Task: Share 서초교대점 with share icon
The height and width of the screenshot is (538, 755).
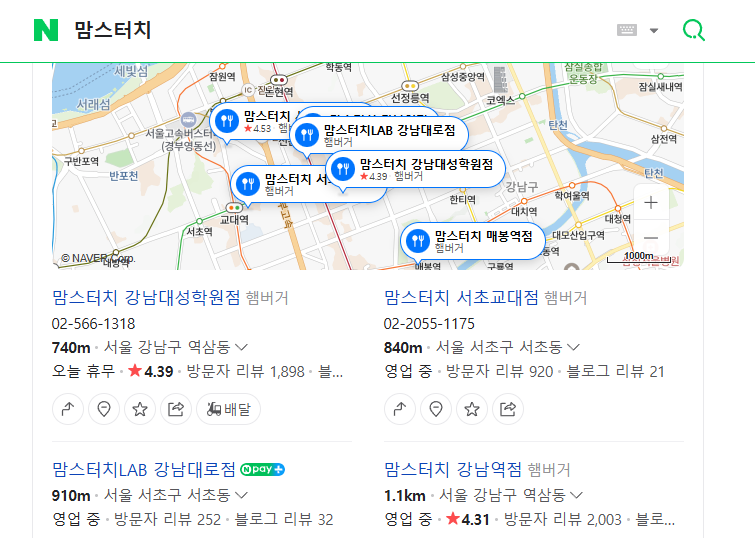Action: coord(508,409)
